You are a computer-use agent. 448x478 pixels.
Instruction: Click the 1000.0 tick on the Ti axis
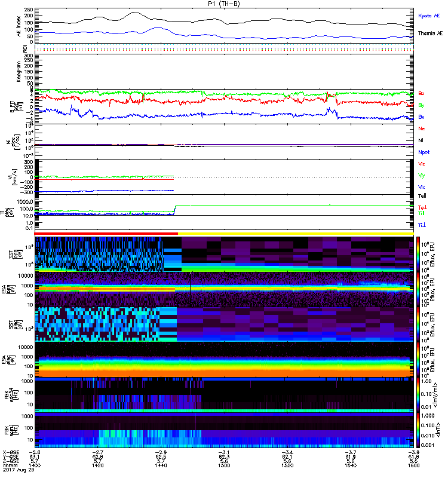tap(26, 202)
